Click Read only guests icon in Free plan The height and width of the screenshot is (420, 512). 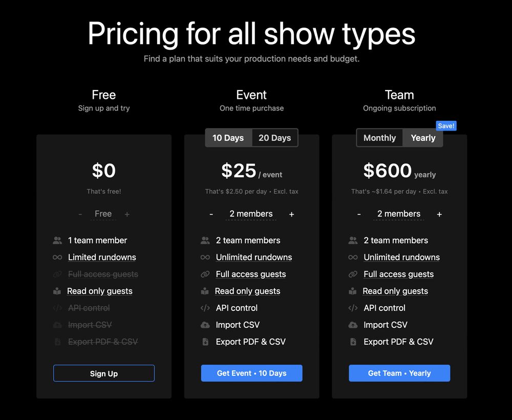click(x=57, y=291)
